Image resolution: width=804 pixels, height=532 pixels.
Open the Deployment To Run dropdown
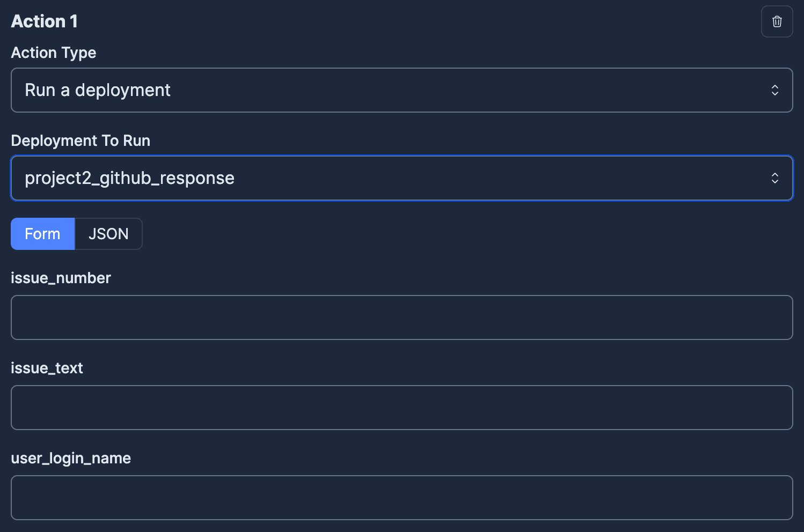tap(401, 178)
